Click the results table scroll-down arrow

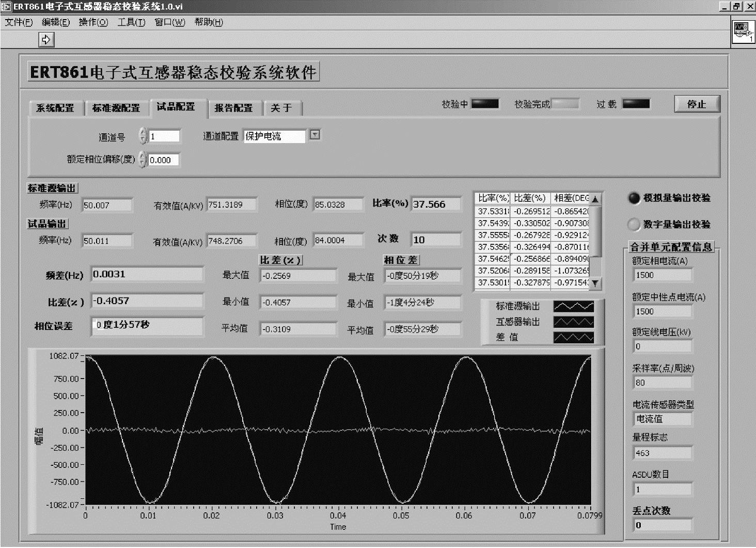(595, 283)
